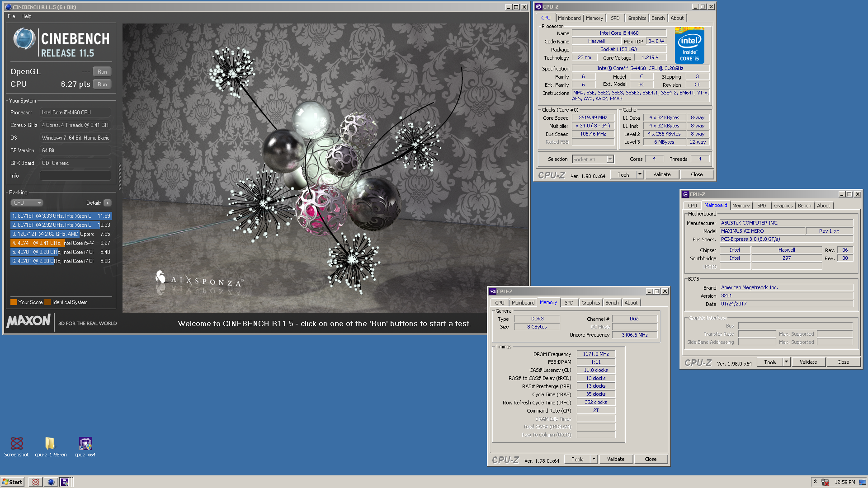Click the Cinebench panel splitter handle

(x=120, y=176)
